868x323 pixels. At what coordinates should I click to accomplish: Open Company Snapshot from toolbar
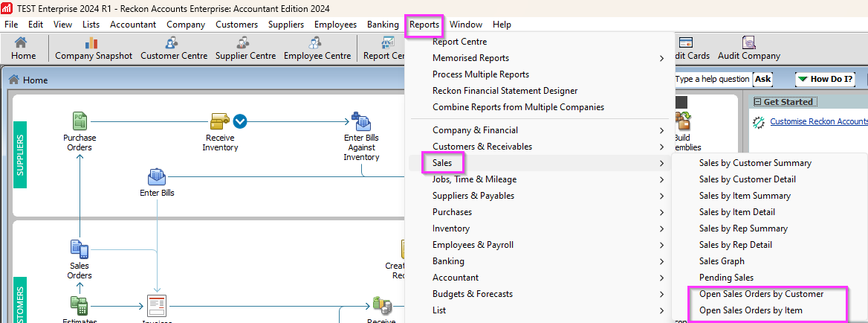tap(94, 48)
